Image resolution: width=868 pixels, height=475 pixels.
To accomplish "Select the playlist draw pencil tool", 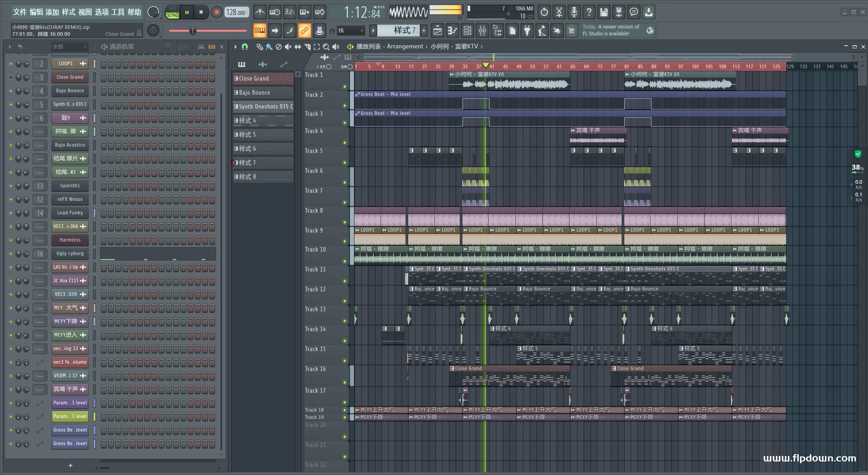I will coord(259,47).
